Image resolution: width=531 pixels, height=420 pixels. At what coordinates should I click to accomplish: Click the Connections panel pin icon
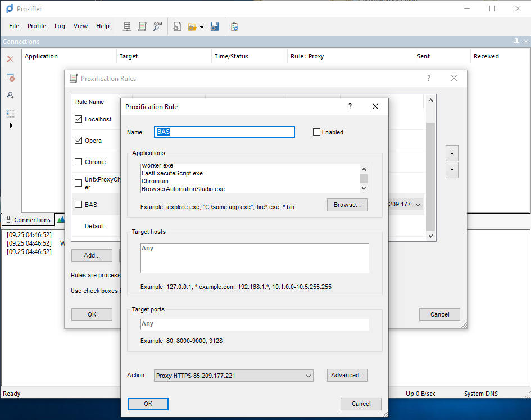(516, 42)
